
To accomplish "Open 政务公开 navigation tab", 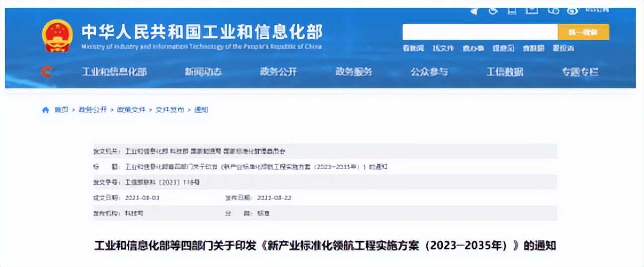I will pyautogui.click(x=278, y=72).
